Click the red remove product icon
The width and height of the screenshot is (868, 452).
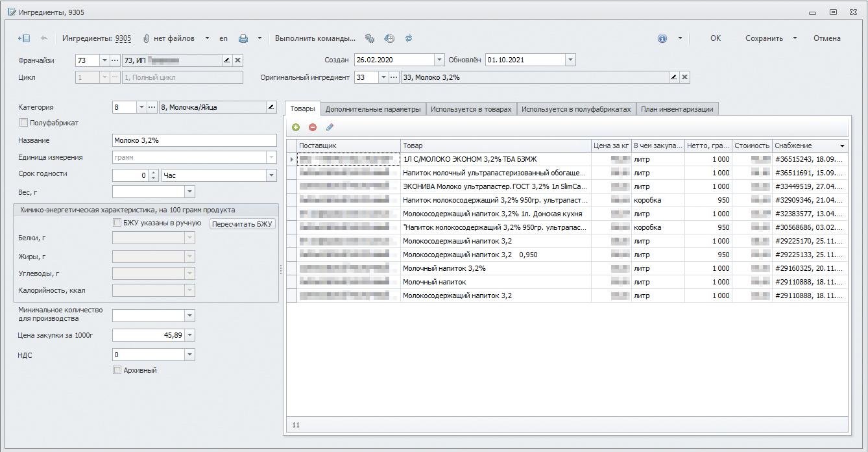click(x=313, y=127)
